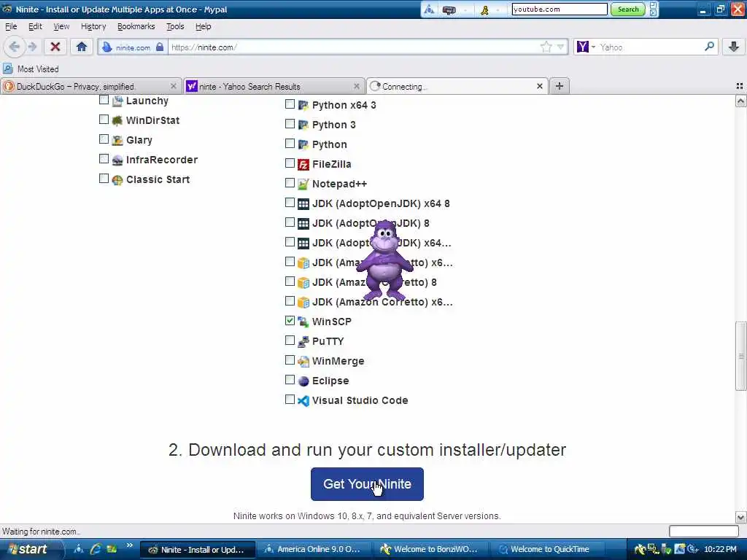
Task: Open the Tools menu
Action: (x=175, y=26)
